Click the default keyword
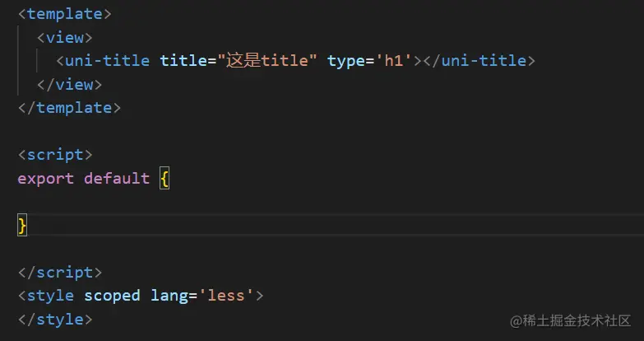The width and height of the screenshot is (644, 341). point(117,179)
